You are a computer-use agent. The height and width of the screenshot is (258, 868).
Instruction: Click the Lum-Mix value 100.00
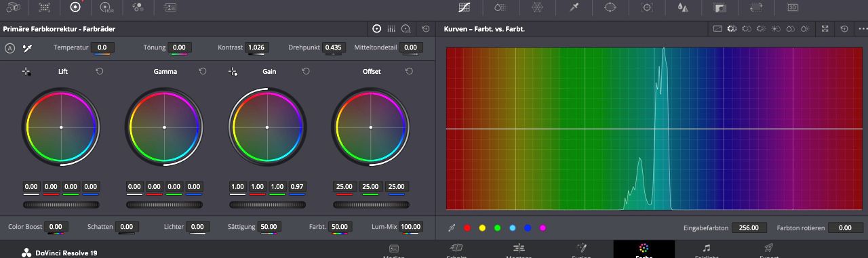[x=410, y=227]
